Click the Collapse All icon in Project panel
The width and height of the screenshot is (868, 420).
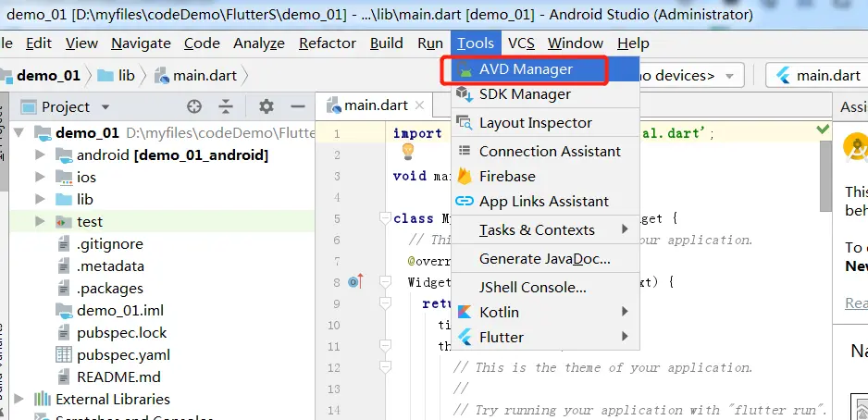coord(225,106)
